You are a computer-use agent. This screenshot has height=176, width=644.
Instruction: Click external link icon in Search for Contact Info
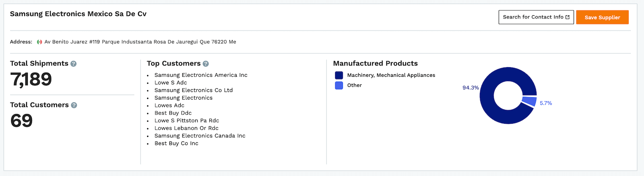(568, 17)
